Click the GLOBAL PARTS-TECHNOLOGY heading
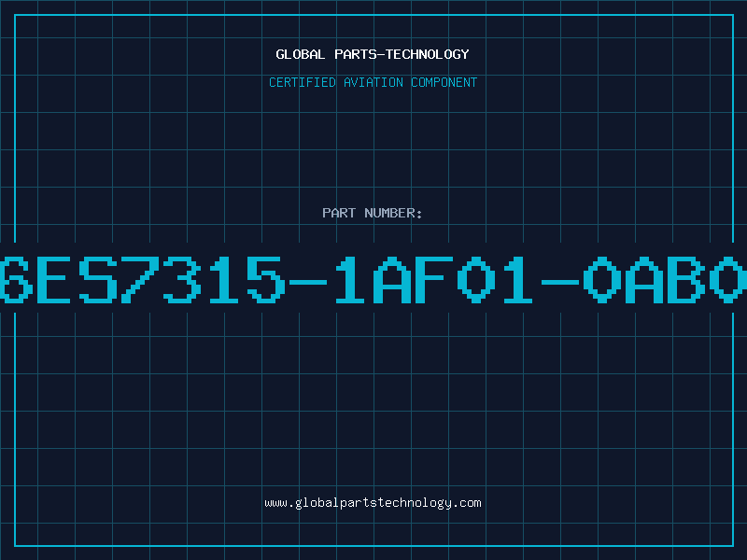This screenshot has height=560, width=747. (x=373, y=54)
